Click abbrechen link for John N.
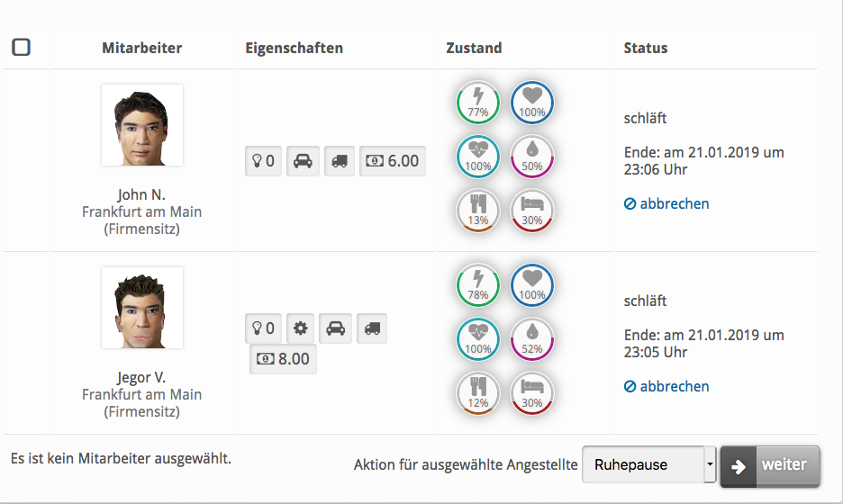Image resolution: width=843 pixels, height=504 pixels. 666,203
